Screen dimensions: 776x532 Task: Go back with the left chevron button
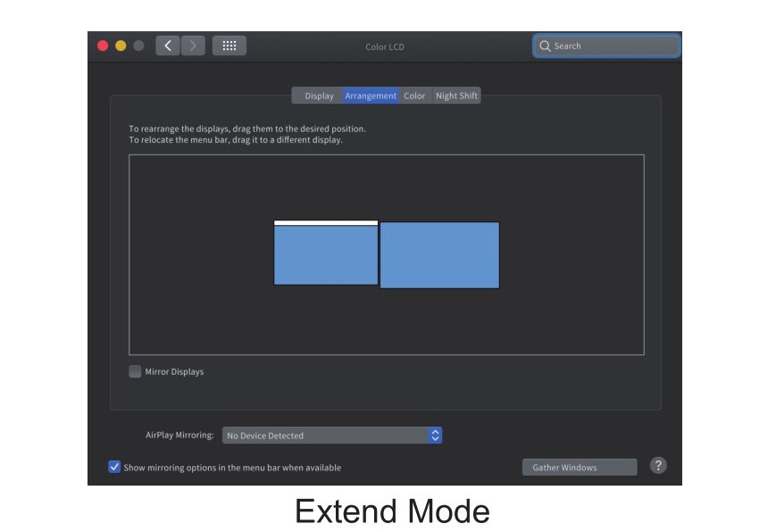168,46
